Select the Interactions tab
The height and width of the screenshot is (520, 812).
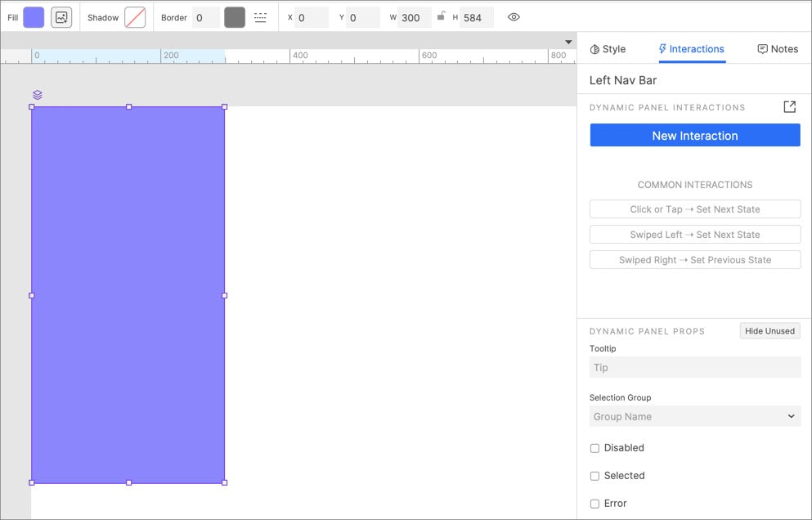692,49
